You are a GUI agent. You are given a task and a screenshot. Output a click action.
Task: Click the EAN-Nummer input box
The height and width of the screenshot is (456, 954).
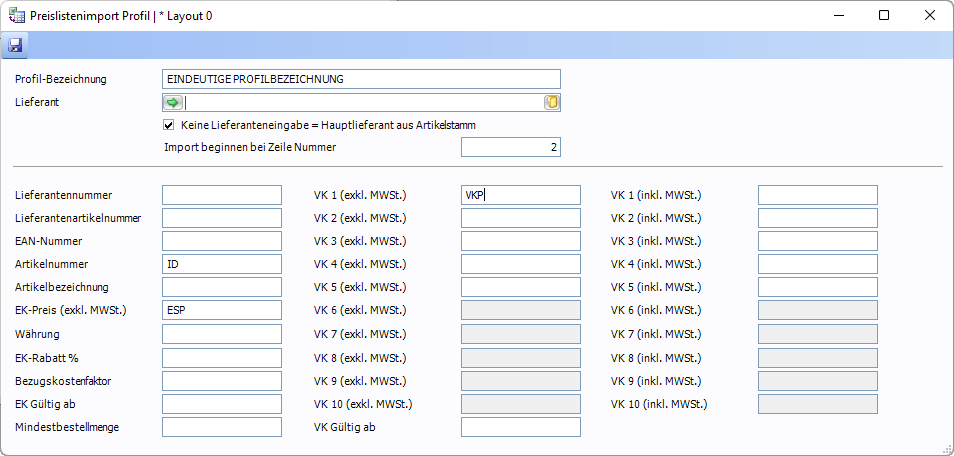pyautogui.click(x=221, y=241)
